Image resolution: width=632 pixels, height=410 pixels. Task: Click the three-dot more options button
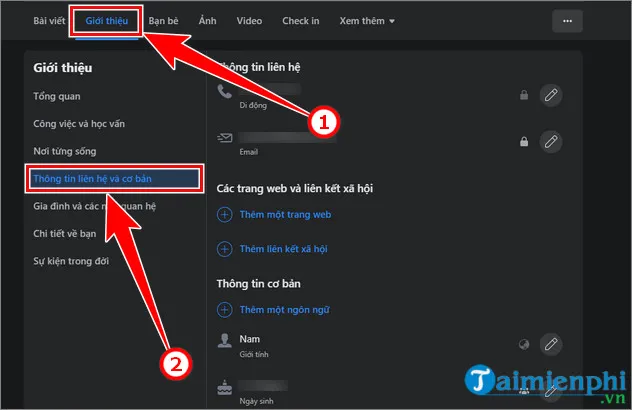coord(567,21)
